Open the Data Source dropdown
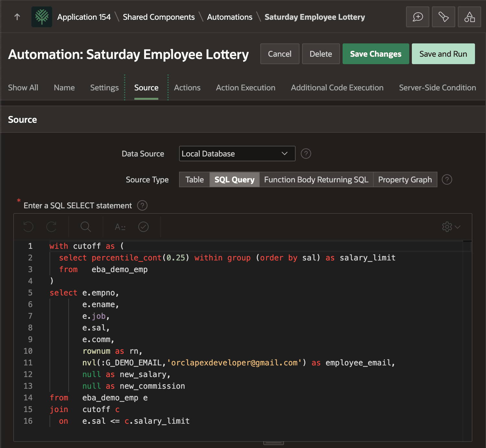Viewport: 486px width, 448px height. click(x=237, y=154)
